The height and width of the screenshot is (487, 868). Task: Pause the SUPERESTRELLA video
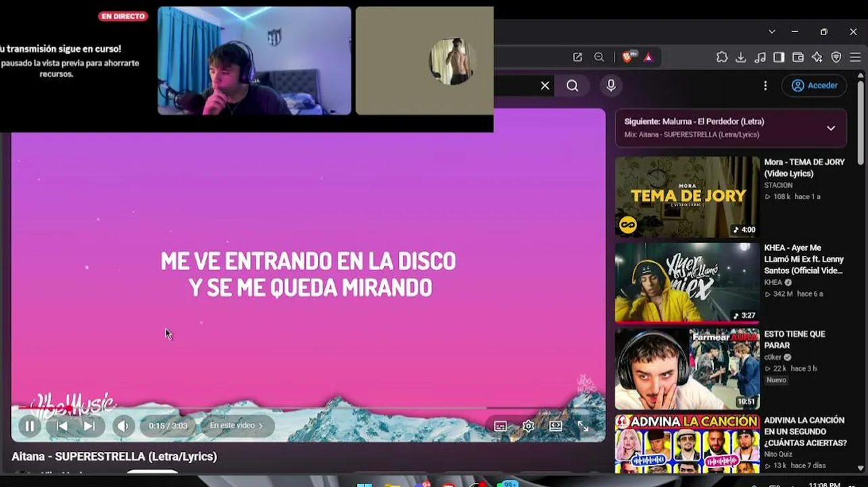click(x=30, y=425)
